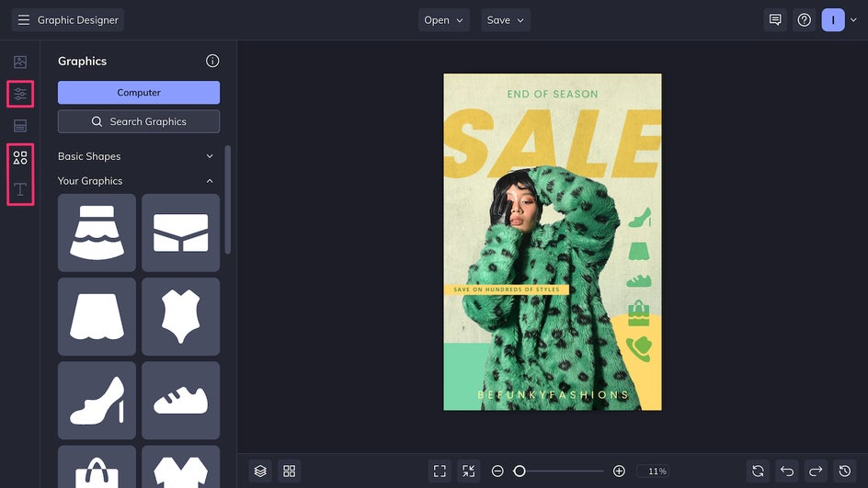Select the Text tool sidebar tab

(20, 189)
